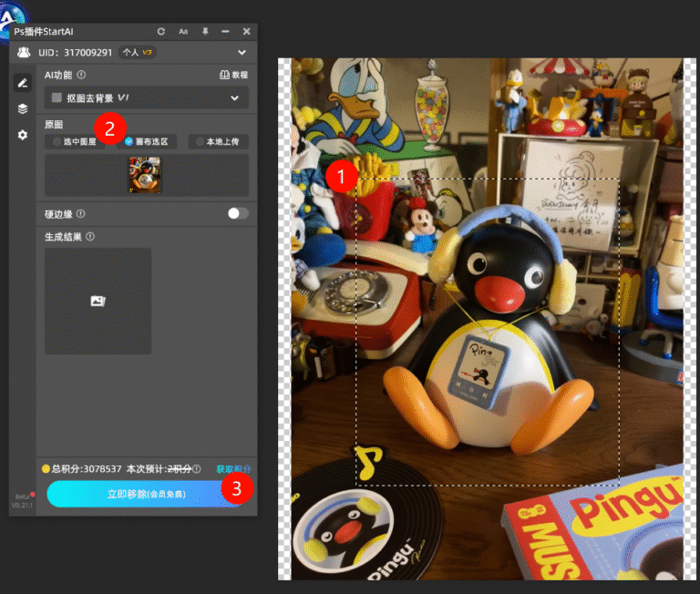Open the layers stack icon in sidebar
This screenshot has width=700, height=594.
click(x=23, y=108)
